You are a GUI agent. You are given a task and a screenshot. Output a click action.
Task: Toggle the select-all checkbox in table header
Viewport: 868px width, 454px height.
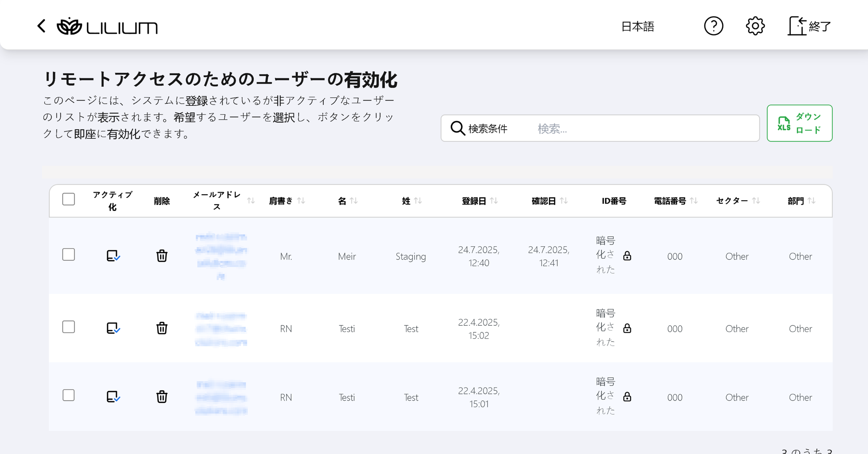[x=69, y=199]
